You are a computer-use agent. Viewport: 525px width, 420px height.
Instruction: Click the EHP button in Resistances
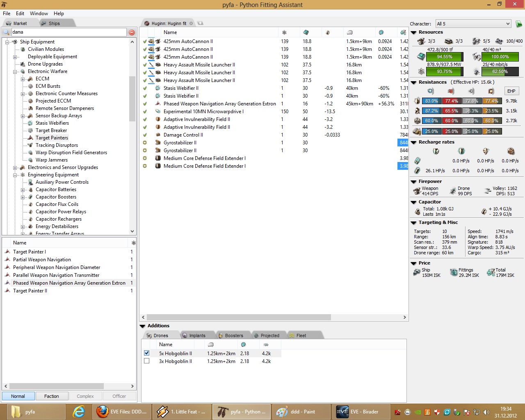[511, 91]
